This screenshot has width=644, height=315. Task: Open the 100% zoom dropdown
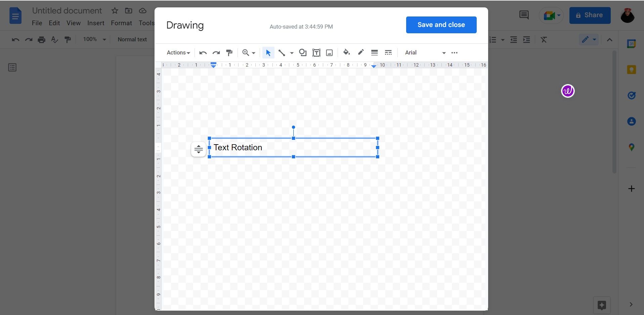(x=94, y=39)
